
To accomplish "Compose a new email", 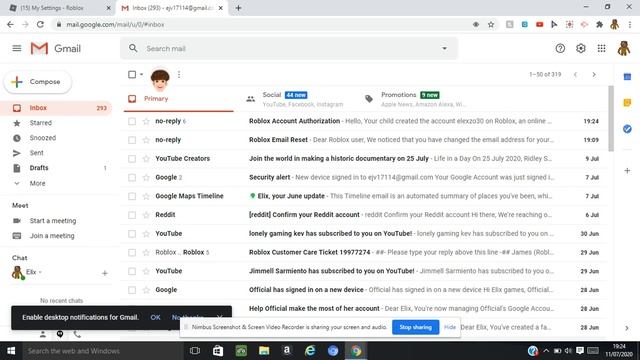I will tap(38, 82).
